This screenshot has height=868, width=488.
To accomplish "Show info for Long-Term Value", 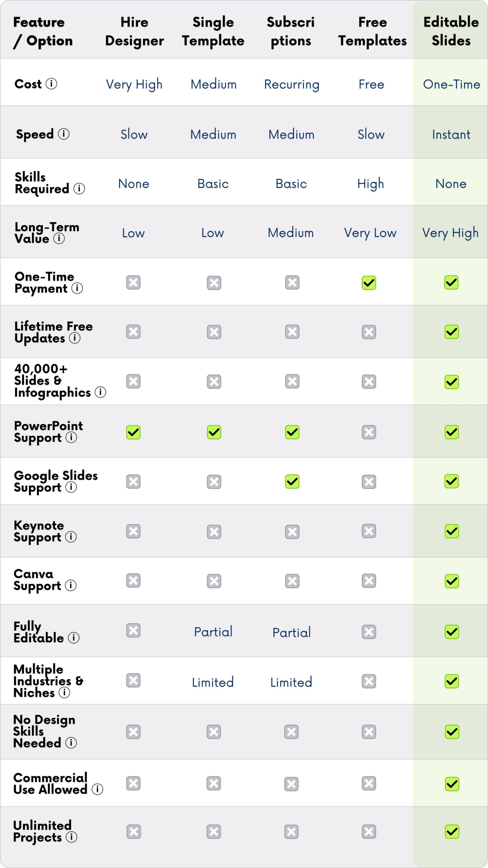I will 59,238.
